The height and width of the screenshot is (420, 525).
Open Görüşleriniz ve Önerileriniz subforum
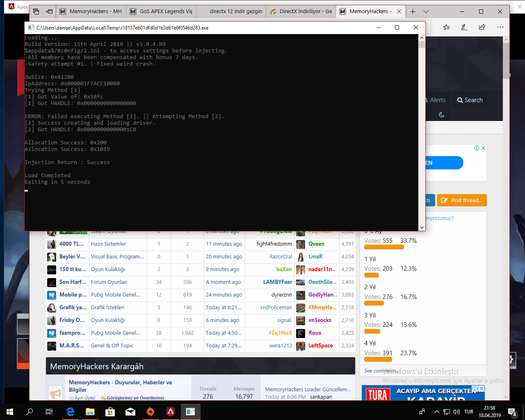click(135, 398)
